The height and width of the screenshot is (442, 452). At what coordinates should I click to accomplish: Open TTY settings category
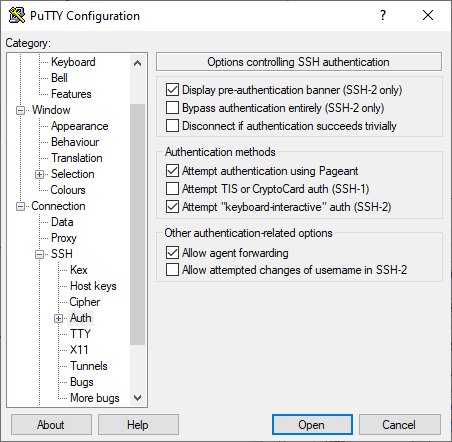pos(80,334)
